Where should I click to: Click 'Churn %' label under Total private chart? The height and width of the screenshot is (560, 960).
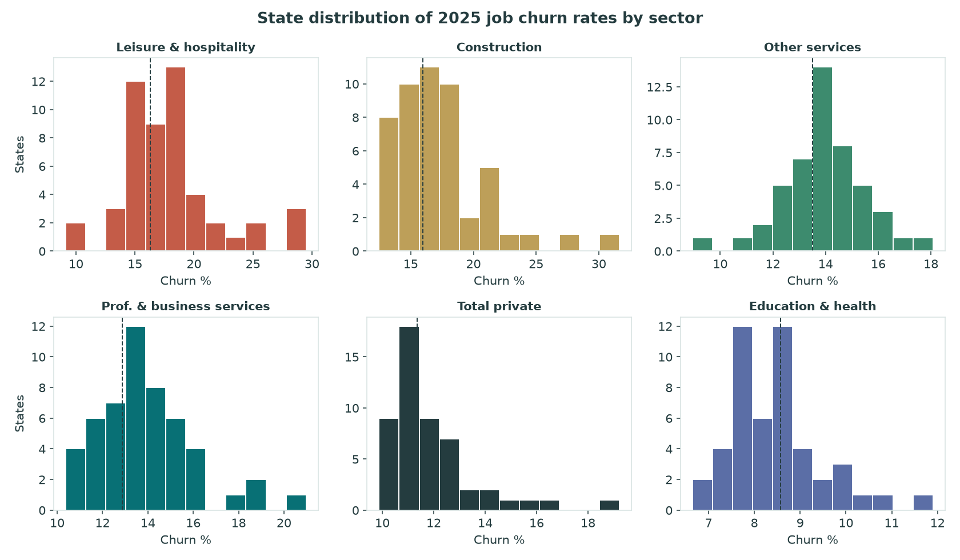(499, 539)
